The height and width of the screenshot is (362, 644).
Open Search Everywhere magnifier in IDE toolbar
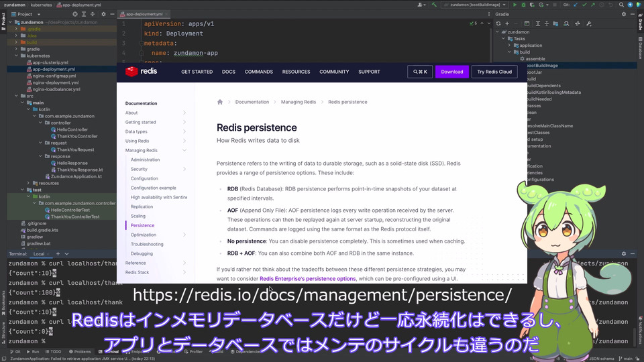click(621, 5)
